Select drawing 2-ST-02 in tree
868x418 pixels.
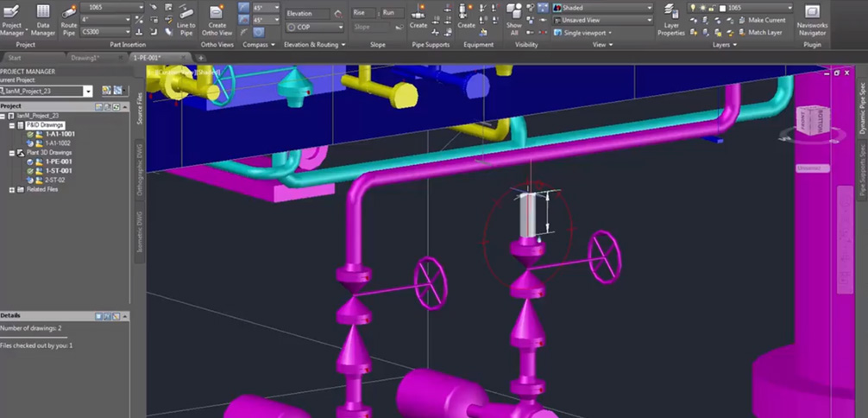[x=55, y=180]
